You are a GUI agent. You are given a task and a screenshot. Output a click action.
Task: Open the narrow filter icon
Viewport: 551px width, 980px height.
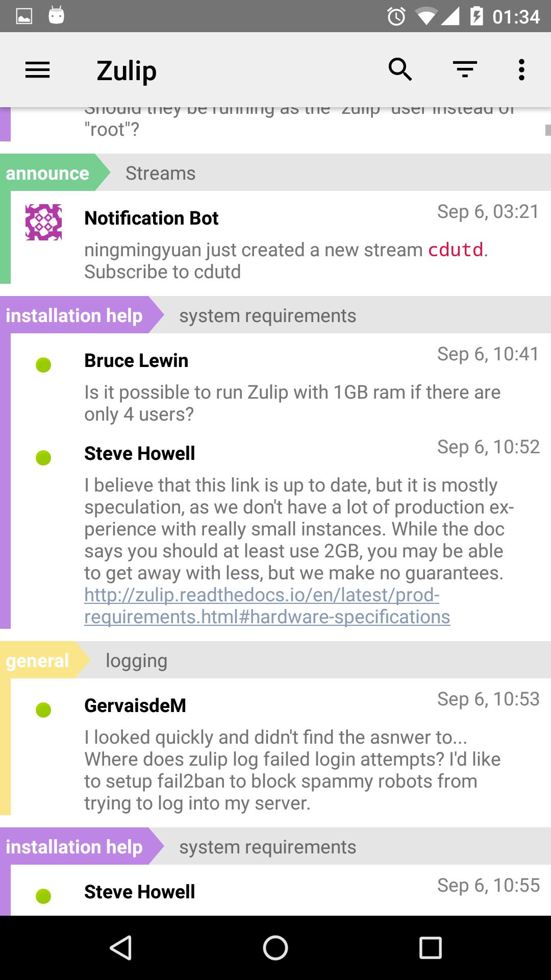tap(465, 69)
